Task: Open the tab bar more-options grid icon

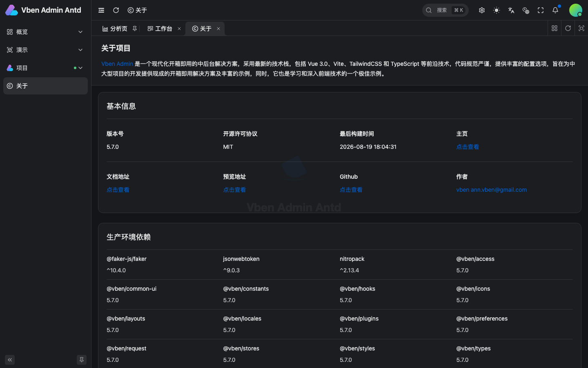Action: [555, 28]
